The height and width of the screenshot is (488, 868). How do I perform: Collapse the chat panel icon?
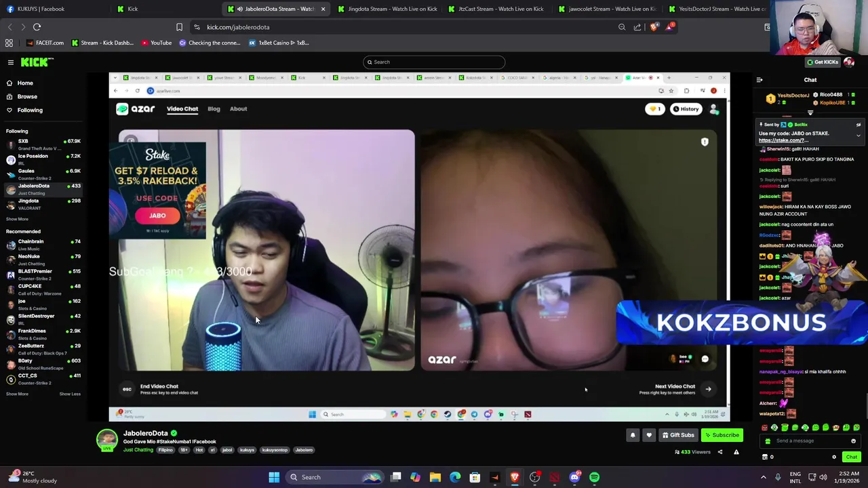[x=759, y=80]
